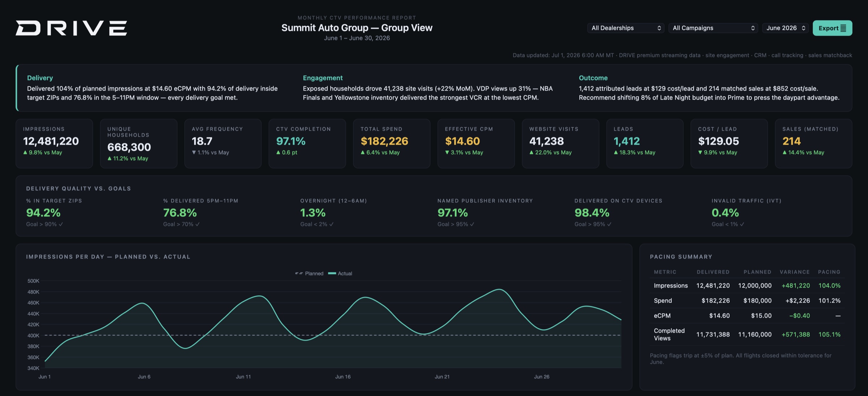This screenshot has height=396, width=868.
Task: Open the June 2026 month selector
Action: [x=786, y=28]
